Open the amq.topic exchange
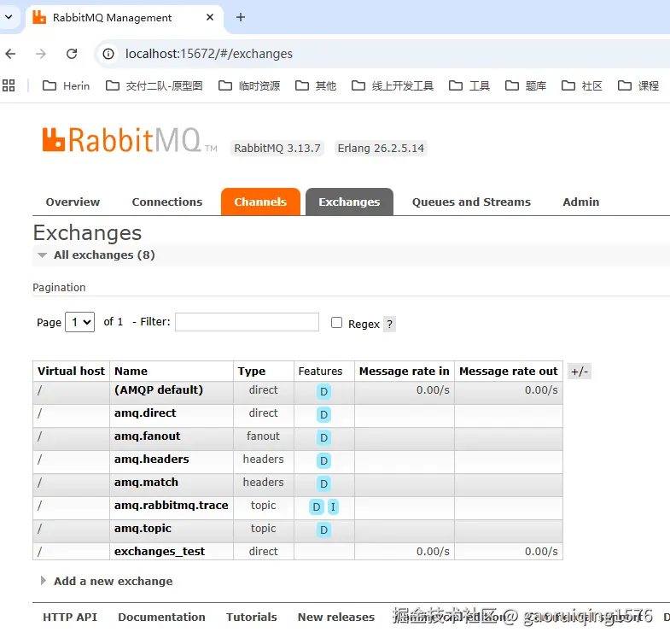Viewport: 670px width, 644px height. [143, 529]
